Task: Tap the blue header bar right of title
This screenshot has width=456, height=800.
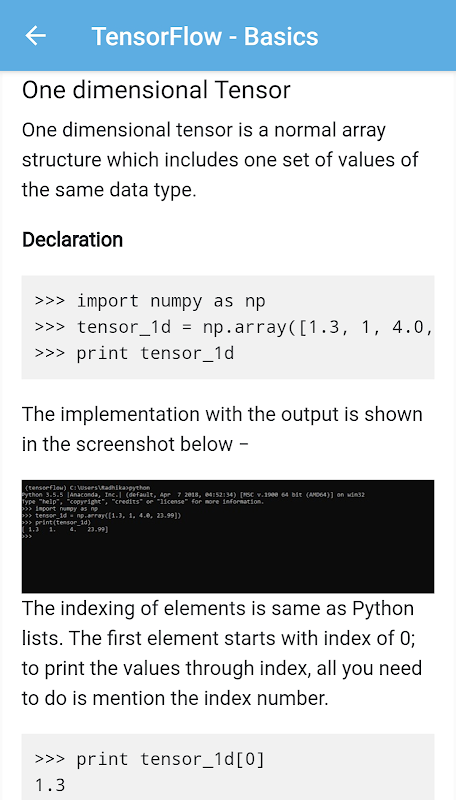Action: (x=388, y=36)
